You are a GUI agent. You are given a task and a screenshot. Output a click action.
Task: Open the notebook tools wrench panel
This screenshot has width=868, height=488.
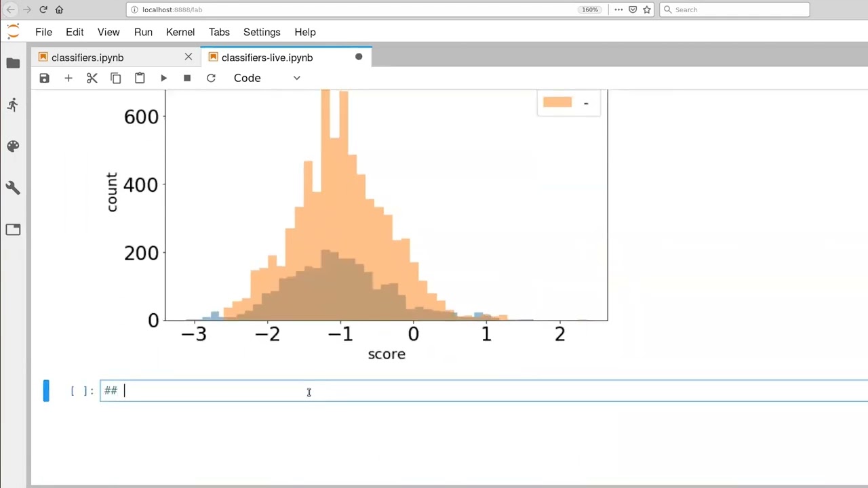(x=13, y=188)
